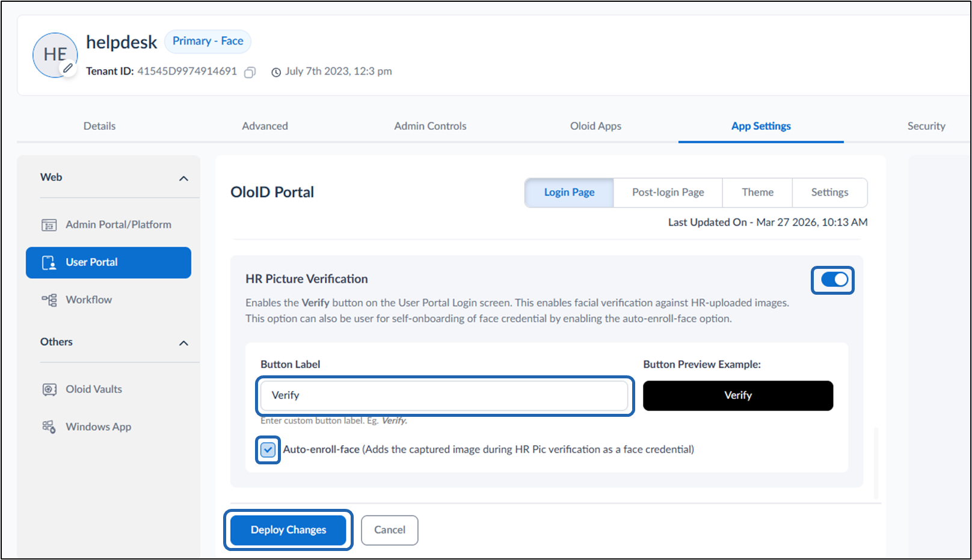Viewport: 972px width, 560px height.
Task: Open the Security tab
Action: [x=926, y=126]
